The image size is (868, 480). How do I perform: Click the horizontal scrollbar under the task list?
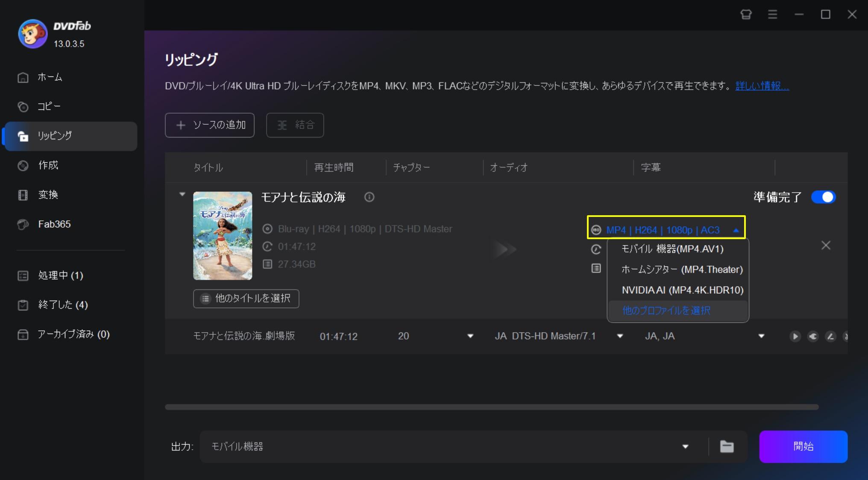(492, 407)
